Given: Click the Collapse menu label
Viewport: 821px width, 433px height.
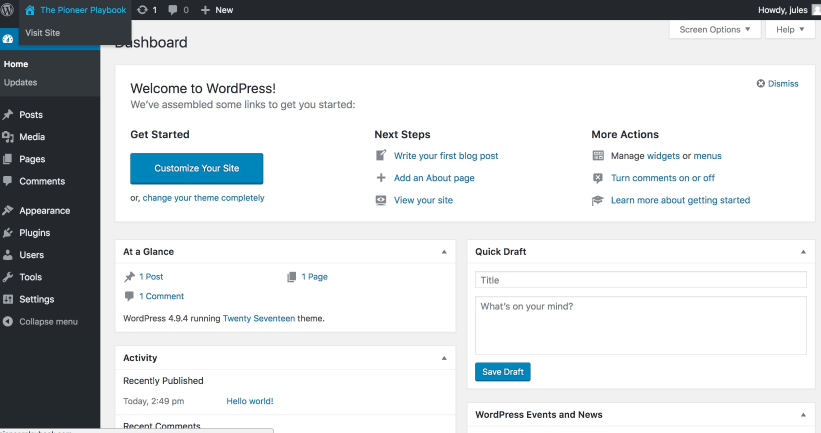Looking at the screenshot, I should tap(48, 321).
